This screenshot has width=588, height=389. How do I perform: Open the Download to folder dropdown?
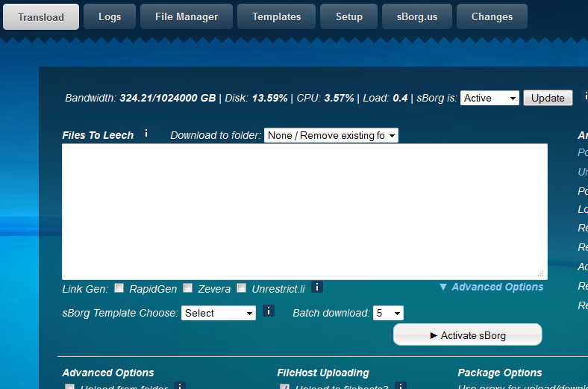(x=331, y=135)
